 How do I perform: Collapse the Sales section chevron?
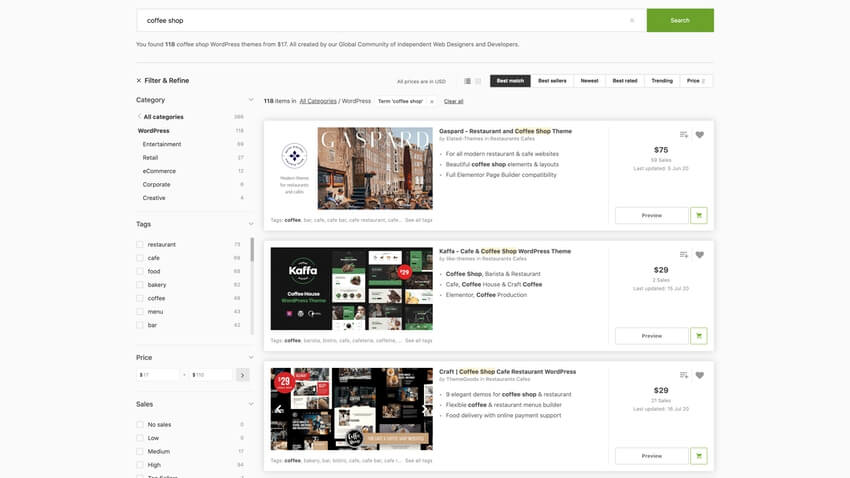pyautogui.click(x=250, y=404)
